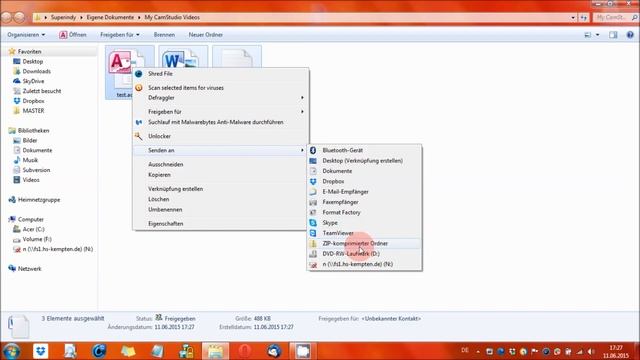Send to Skype
The width and height of the screenshot is (640, 360).
click(330, 223)
